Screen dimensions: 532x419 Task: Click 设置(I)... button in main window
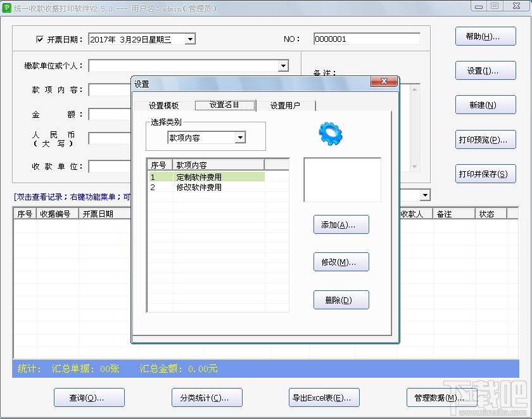(x=486, y=70)
